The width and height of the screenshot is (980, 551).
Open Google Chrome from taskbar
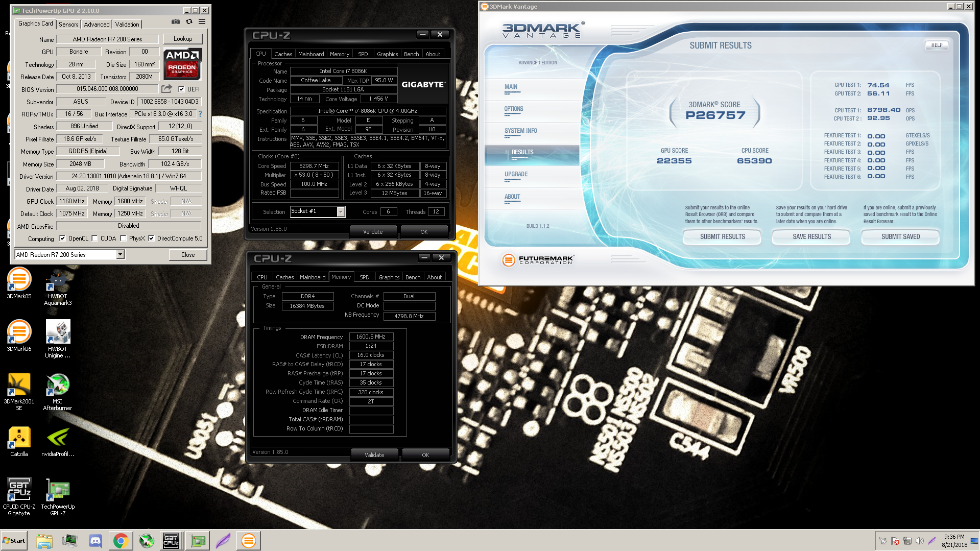pos(121,541)
